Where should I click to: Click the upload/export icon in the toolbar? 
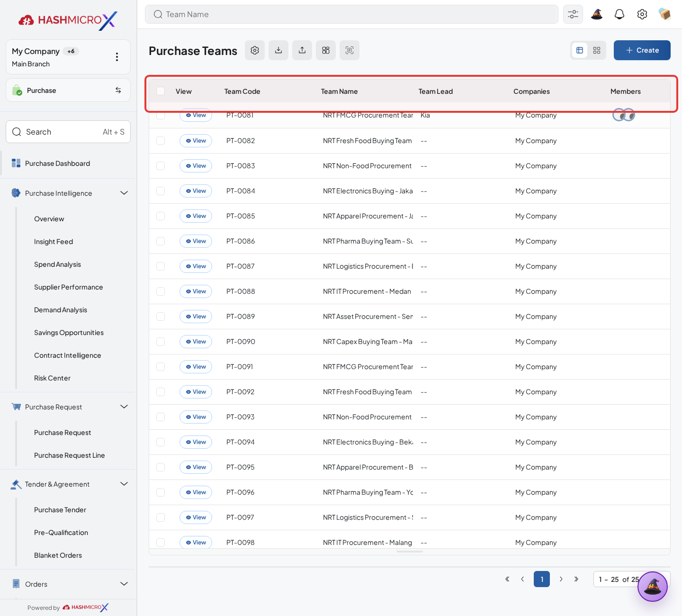302,50
